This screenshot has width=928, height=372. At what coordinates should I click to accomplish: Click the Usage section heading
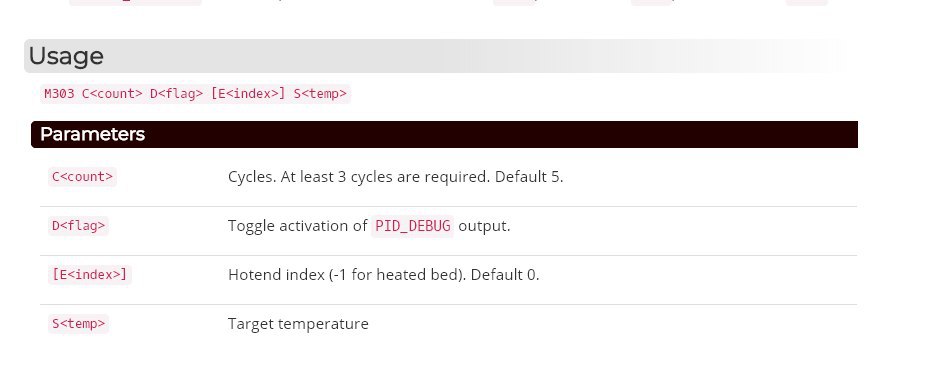click(x=66, y=56)
